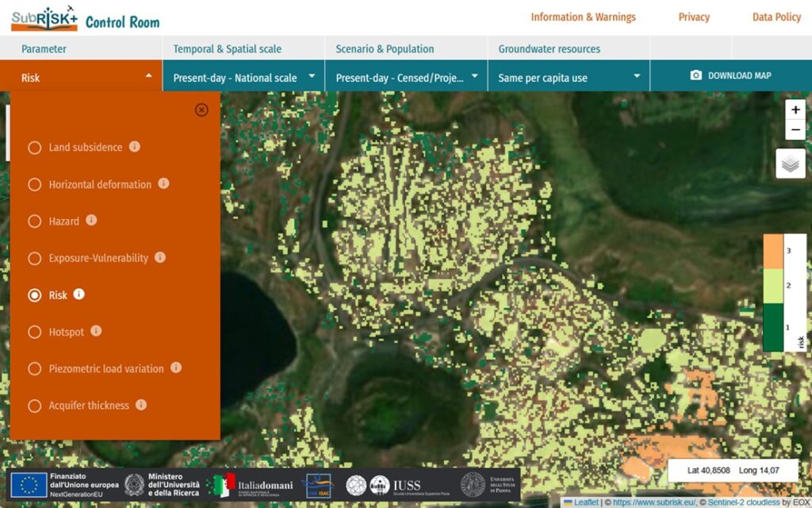This screenshot has width=812, height=508.
Task: Click the map zoom out minus button
Action: [x=795, y=129]
